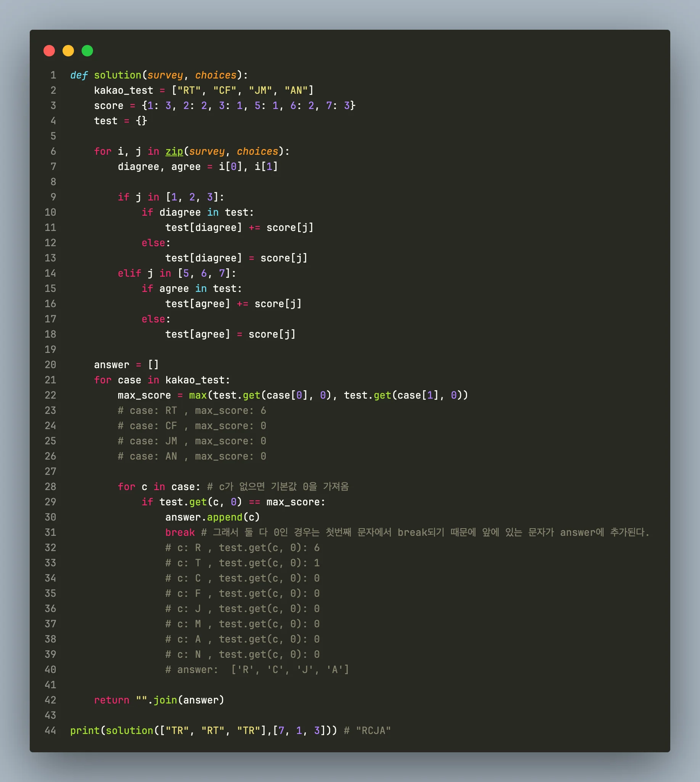Click the green maximize dot

[87, 51]
